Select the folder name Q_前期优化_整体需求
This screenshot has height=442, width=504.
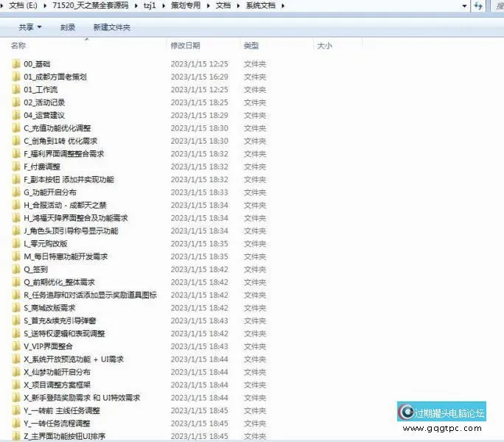click(59, 282)
